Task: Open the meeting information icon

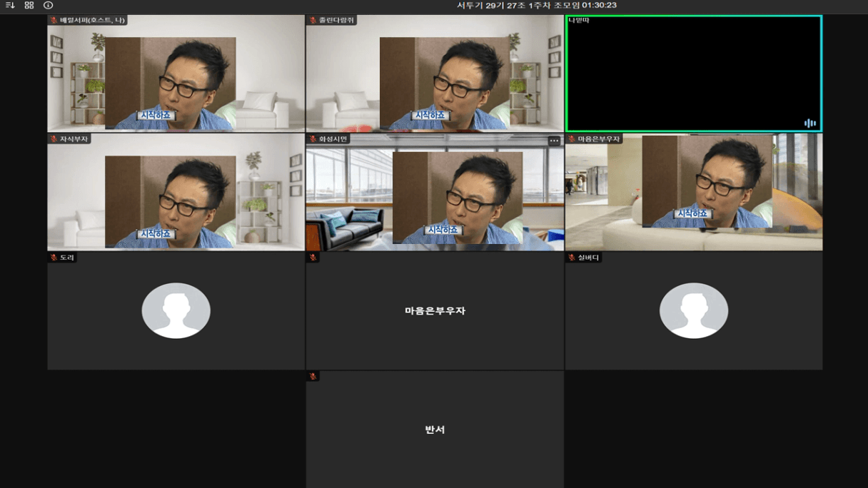Action: point(48,5)
